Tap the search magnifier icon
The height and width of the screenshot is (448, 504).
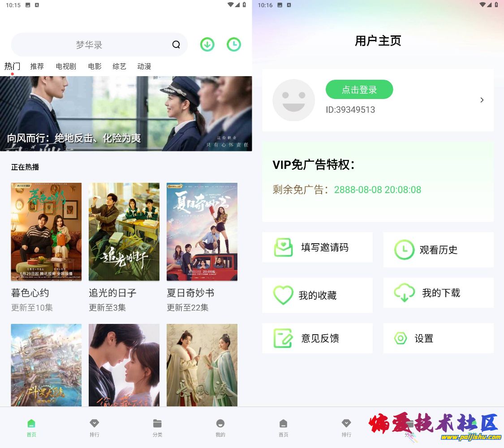(x=176, y=45)
